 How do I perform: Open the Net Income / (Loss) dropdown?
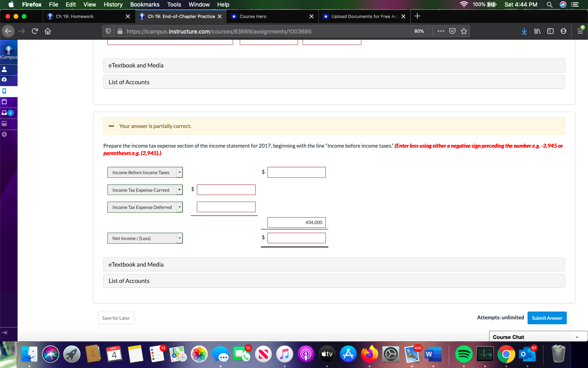click(179, 238)
